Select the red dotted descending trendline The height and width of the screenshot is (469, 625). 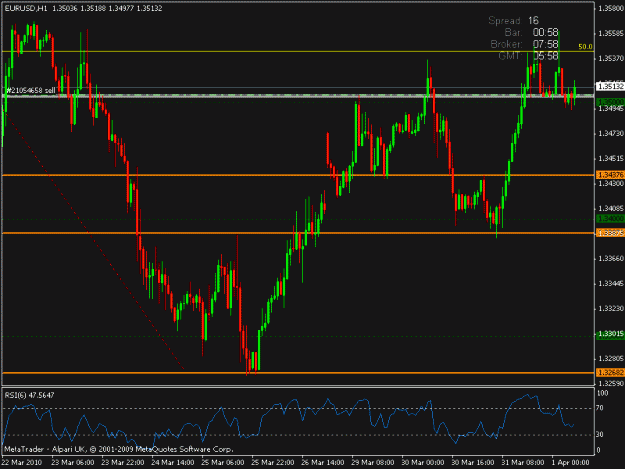point(95,241)
